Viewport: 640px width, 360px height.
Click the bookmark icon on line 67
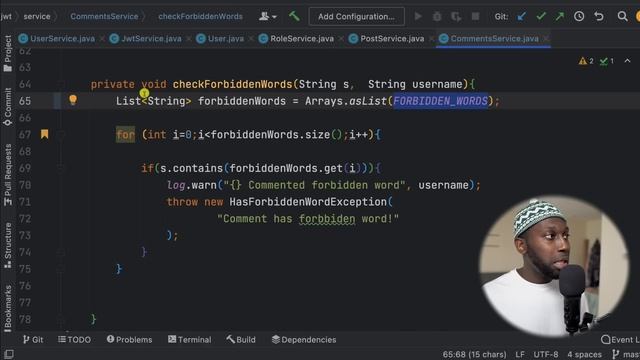point(44,134)
